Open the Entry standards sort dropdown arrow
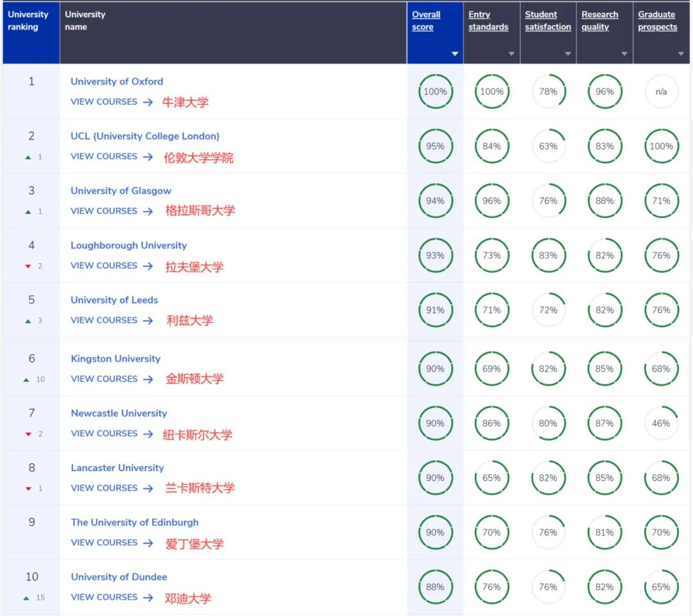The width and height of the screenshot is (693, 616). 511,54
